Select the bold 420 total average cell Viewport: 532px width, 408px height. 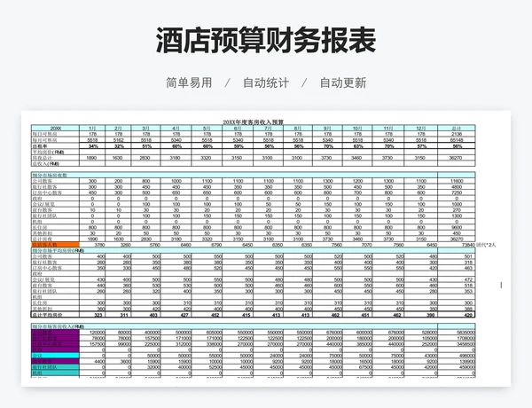[x=457, y=315]
